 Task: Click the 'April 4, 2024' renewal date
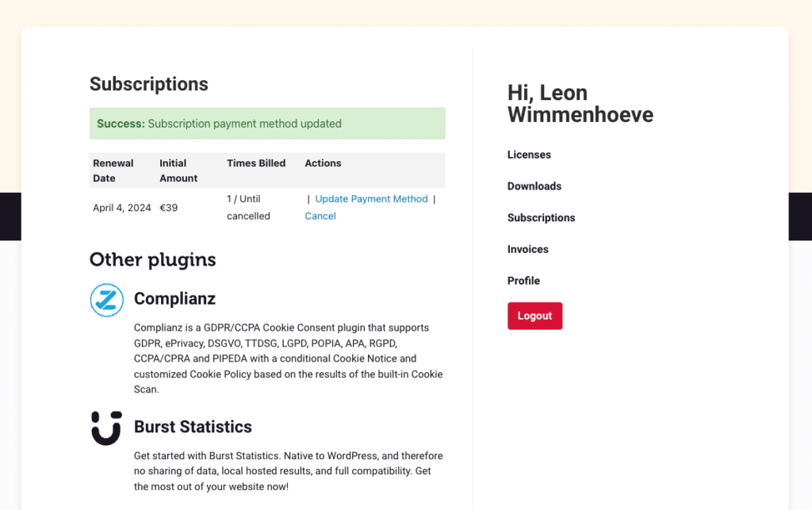point(121,208)
